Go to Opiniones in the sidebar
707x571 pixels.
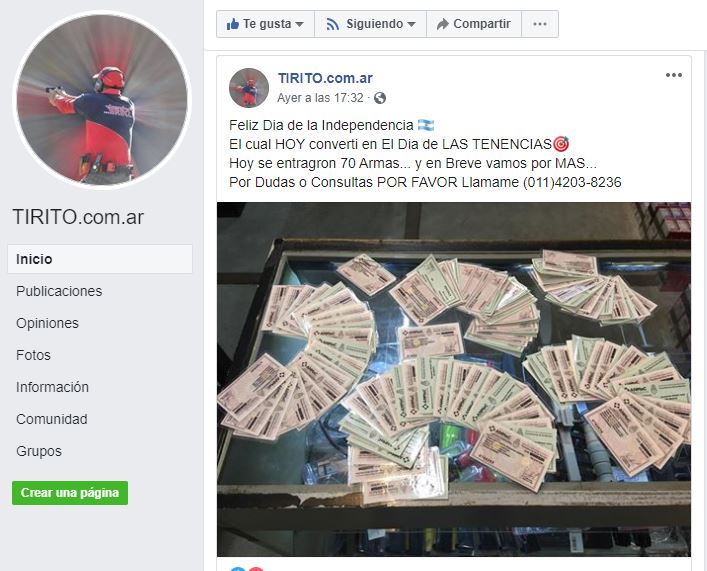point(47,323)
